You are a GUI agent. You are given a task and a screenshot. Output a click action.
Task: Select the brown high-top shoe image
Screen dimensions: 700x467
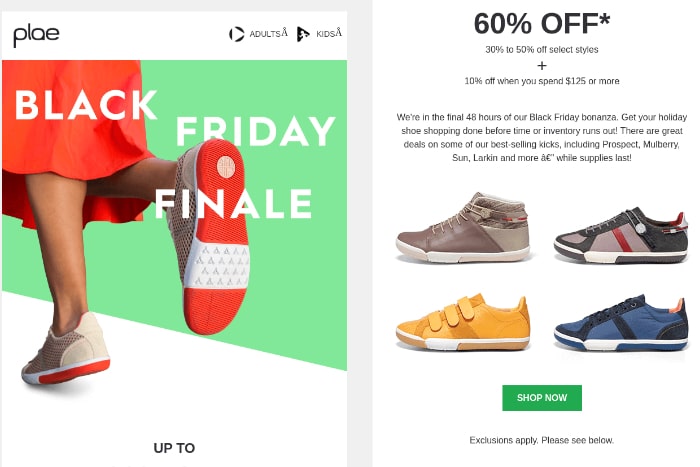click(x=463, y=228)
